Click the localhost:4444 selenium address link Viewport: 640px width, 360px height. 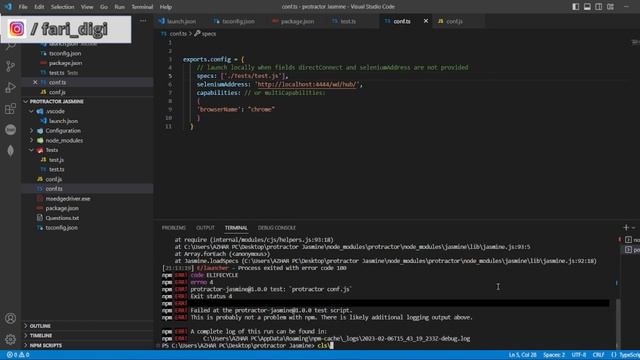pos(308,84)
